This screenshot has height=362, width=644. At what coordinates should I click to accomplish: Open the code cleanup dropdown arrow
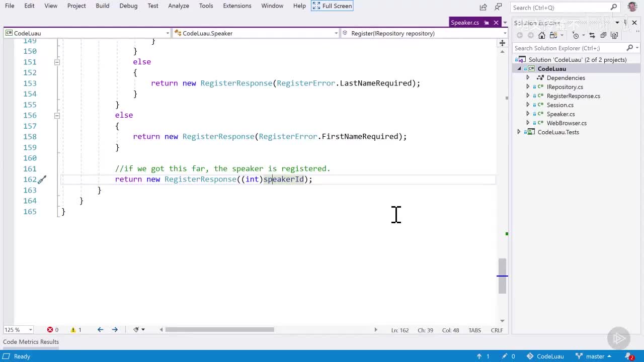pyautogui.click(x=143, y=330)
